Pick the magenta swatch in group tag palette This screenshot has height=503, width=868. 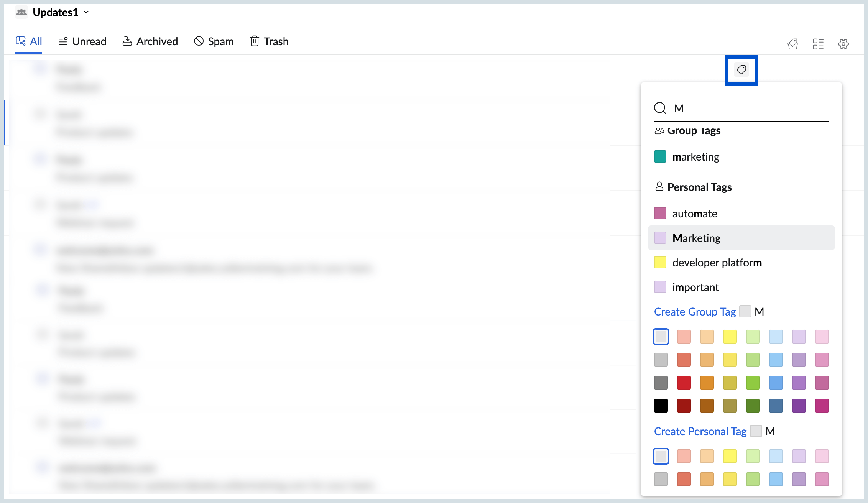[x=822, y=406]
